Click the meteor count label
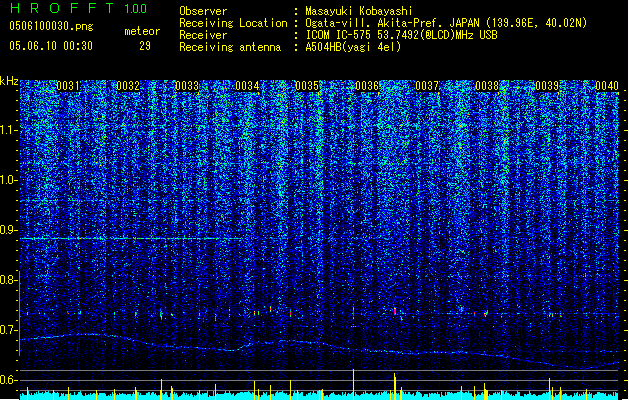The width and height of the screenshot is (629, 400). pyautogui.click(x=142, y=31)
